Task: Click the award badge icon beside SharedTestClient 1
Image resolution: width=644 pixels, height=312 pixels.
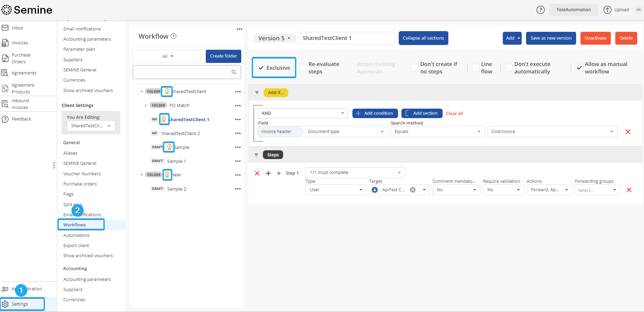Action: pos(164,119)
